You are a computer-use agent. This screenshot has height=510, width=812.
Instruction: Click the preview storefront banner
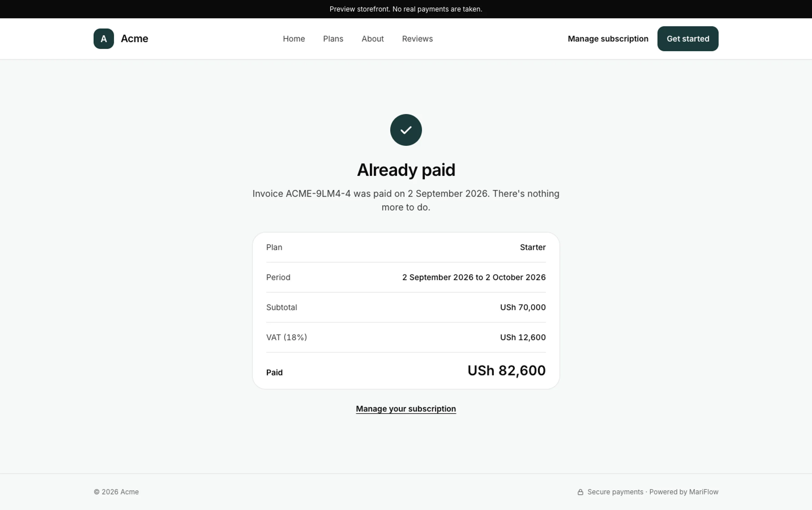click(406, 9)
